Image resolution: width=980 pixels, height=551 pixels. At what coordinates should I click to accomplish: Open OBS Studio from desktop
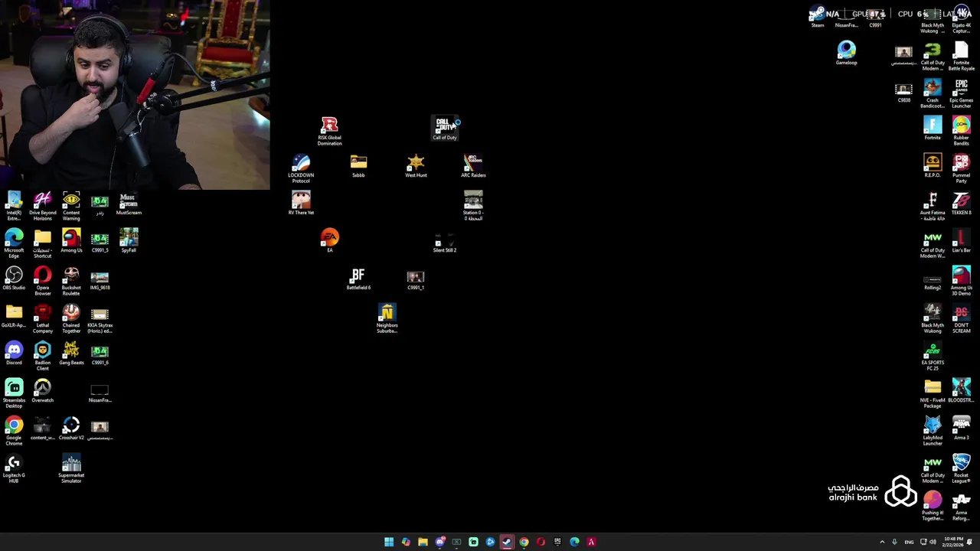(14, 279)
